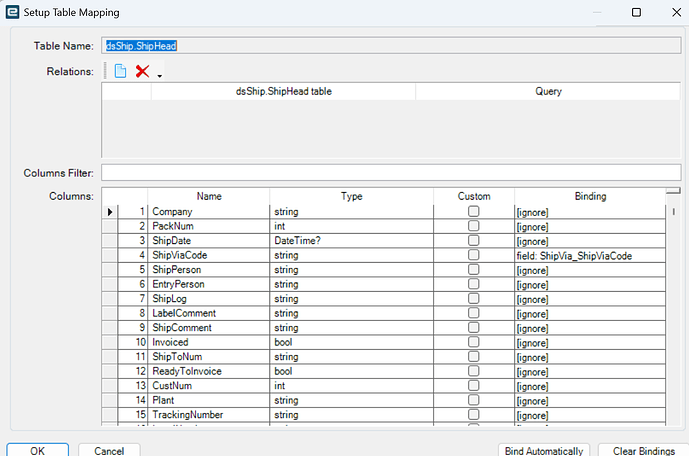Click the split bar above the scrollbar

coord(673,191)
